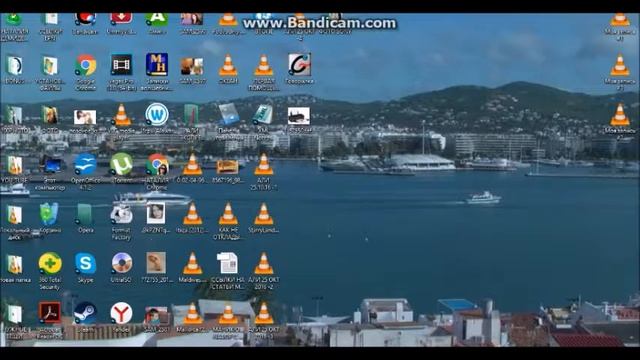Launch OpenOffice 4.1.2 from the desktop
The height and width of the screenshot is (360, 640).
coord(85,164)
